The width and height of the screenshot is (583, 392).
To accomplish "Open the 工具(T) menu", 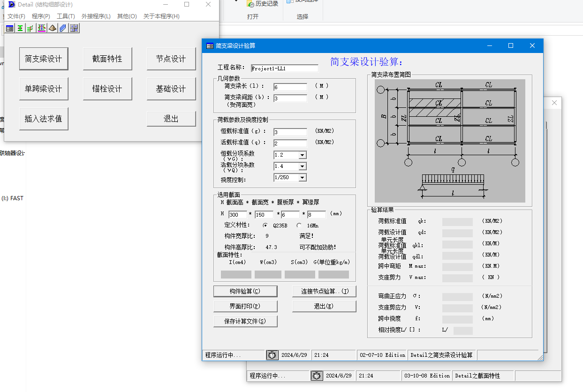I will pyautogui.click(x=65, y=15).
